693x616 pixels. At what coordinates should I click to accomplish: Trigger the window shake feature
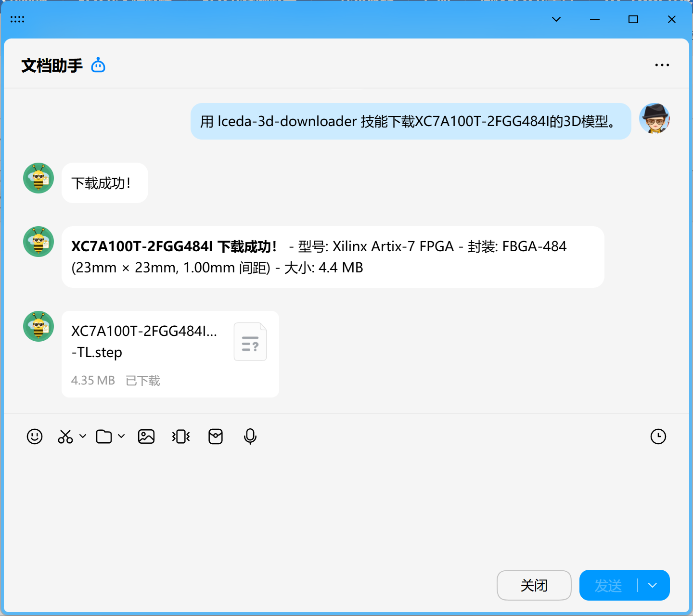[180, 436]
